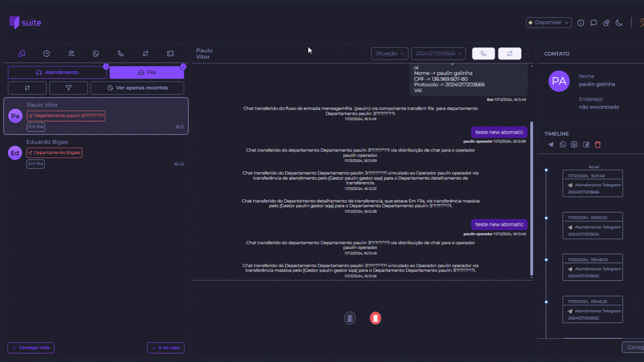Expand the Situação dropdown
This screenshot has height=362, width=644.
tap(389, 54)
